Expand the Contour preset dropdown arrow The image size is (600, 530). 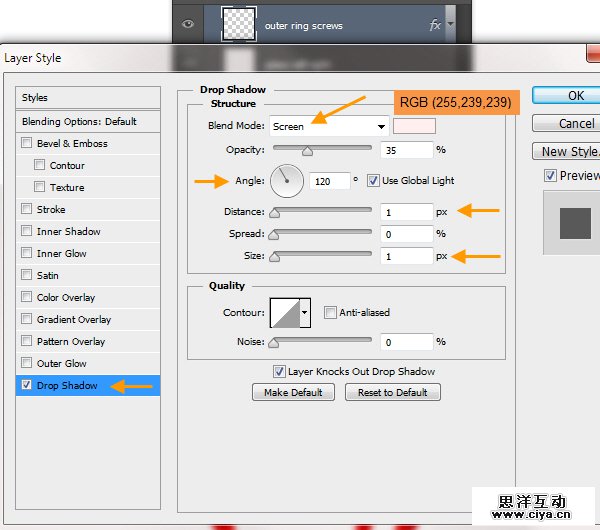pyautogui.click(x=305, y=312)
